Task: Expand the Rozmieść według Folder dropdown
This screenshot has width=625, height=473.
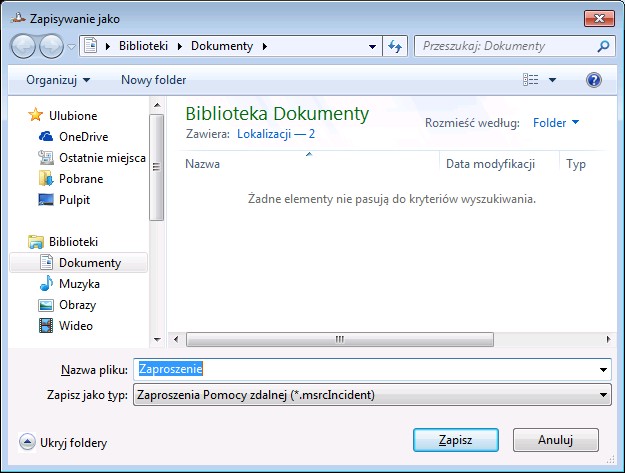Action: coord(556,123)
